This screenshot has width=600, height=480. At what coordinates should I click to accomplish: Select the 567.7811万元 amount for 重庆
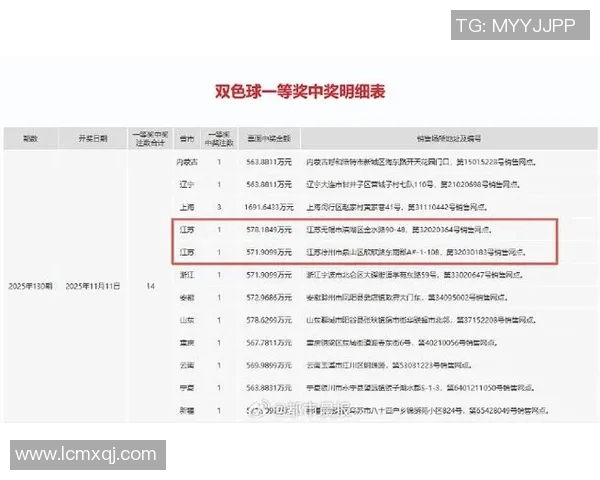tap(269, 343)
